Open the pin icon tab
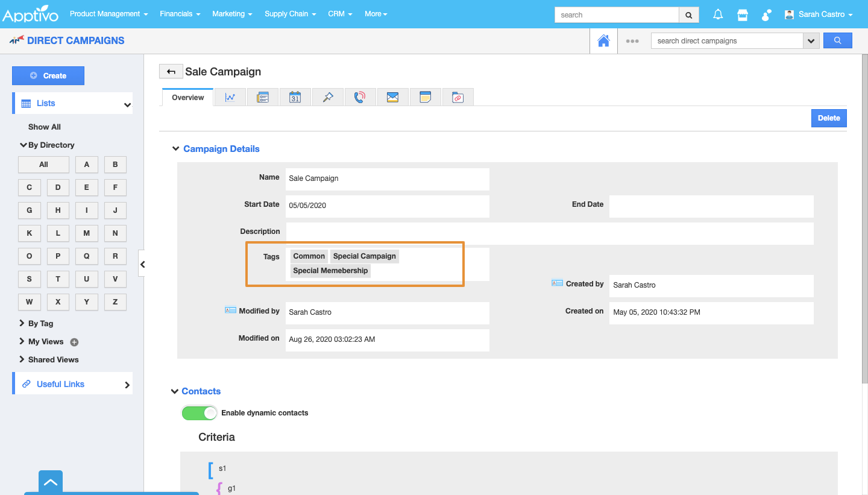 click(x=327, y=97)
